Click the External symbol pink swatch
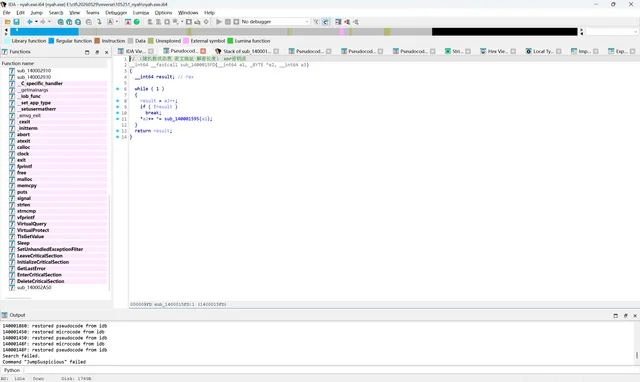 pos(186,41)
